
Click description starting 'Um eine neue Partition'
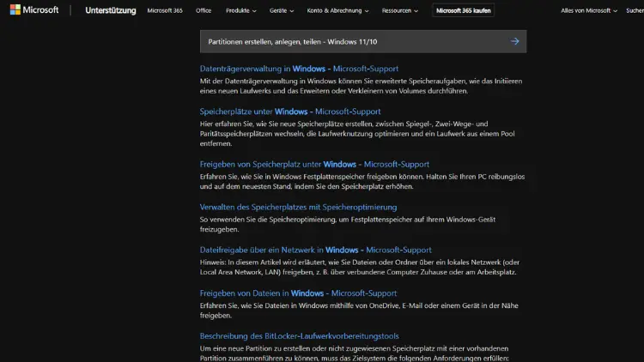pos(355,353)
